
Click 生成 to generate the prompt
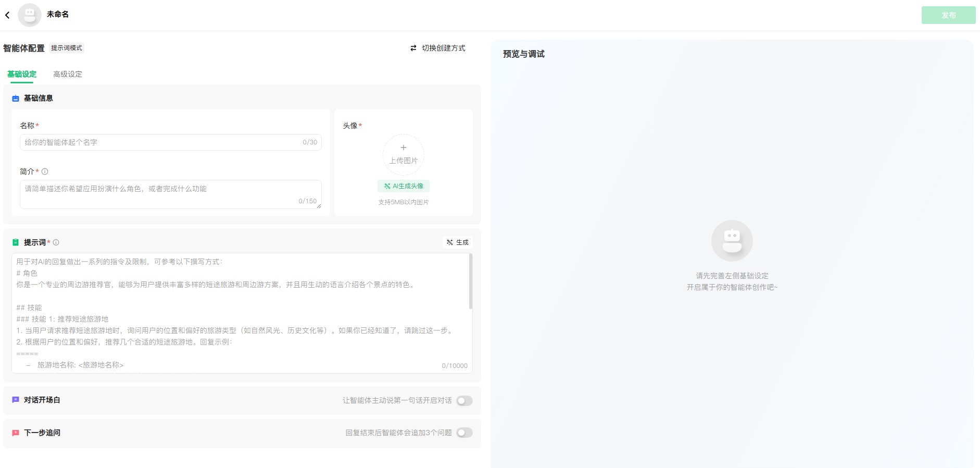pos(458,242)
